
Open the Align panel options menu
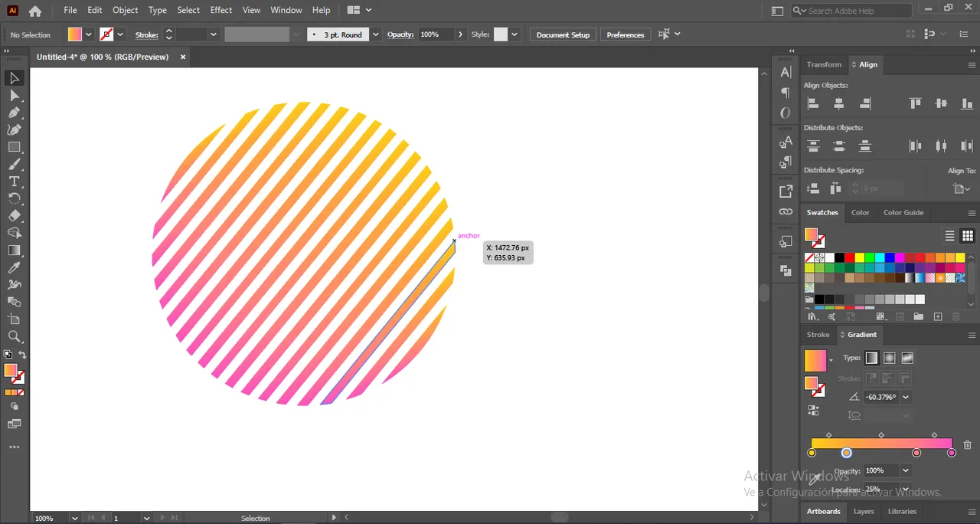pos(972,64)
